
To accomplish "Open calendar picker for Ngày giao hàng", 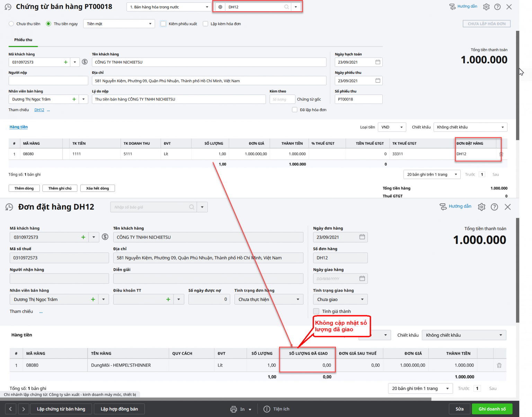I will [x=362, y=278].
